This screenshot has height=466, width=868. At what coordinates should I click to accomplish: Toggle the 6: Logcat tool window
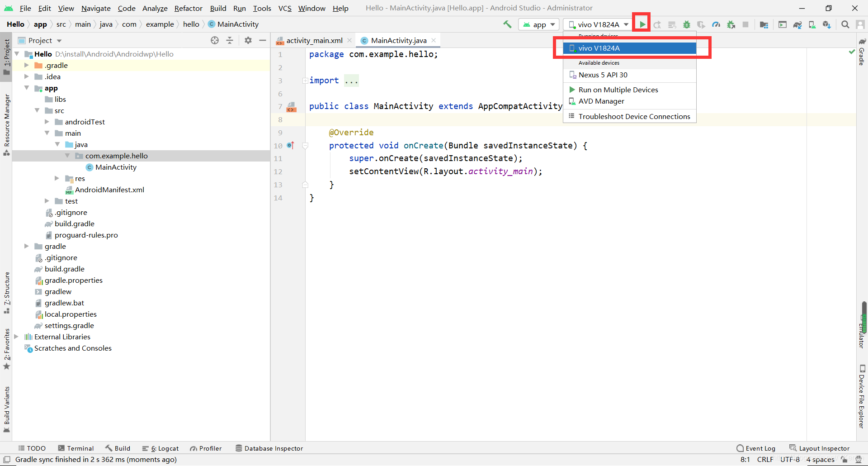tap(160, 448)
